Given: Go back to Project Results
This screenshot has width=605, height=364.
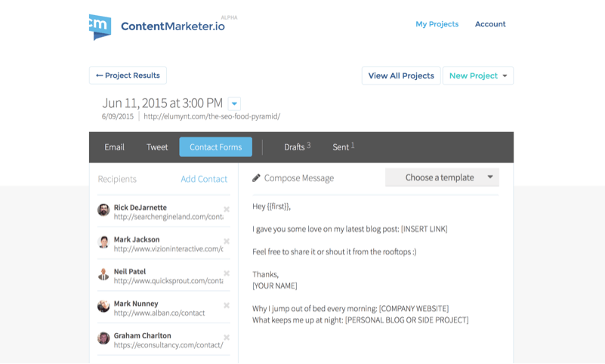Looking at the screenshot, I should pos(128,76).
